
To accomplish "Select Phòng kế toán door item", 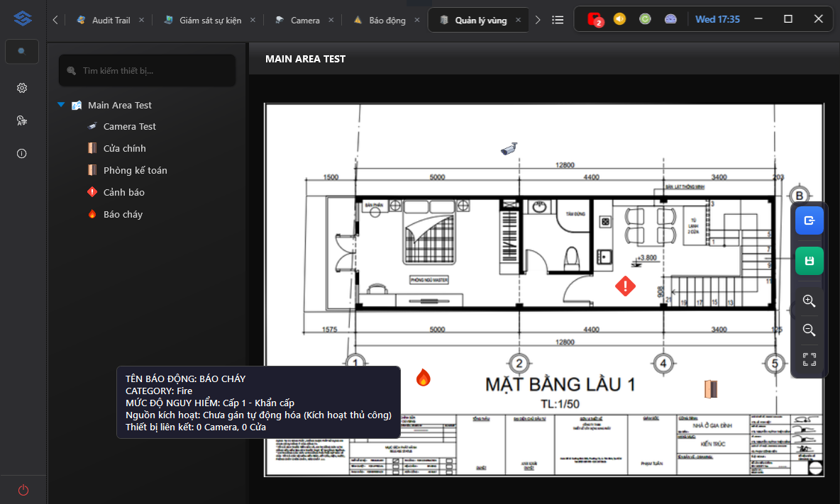I will click(135, 171).
